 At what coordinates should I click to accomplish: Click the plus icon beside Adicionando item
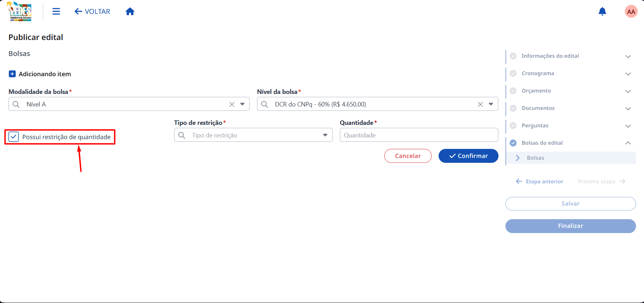point(12,74)
